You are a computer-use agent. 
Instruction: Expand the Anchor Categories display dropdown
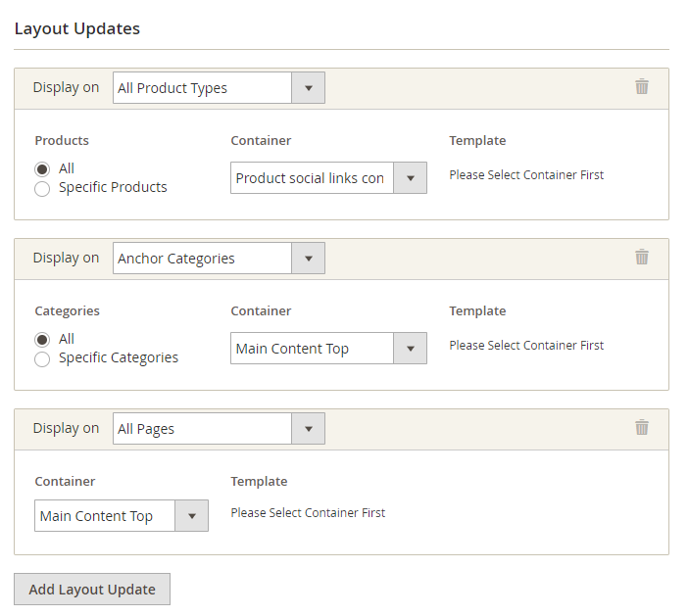(x=219, y=259)
